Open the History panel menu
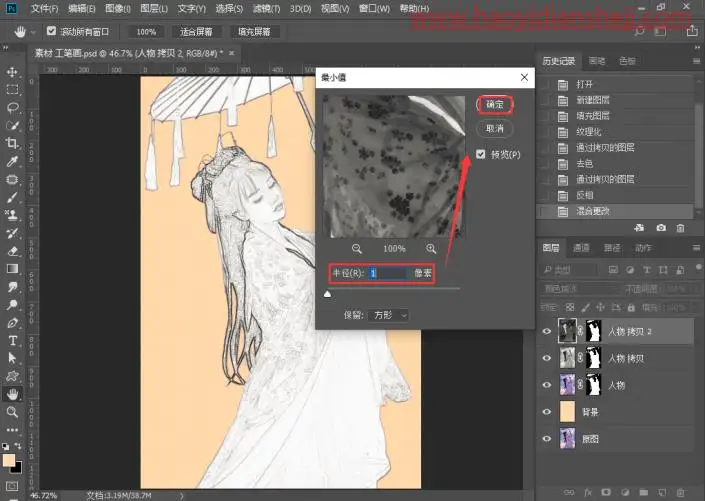Viewport: 705px width, 501px height. pyautogui.click(x=696, y=61)
